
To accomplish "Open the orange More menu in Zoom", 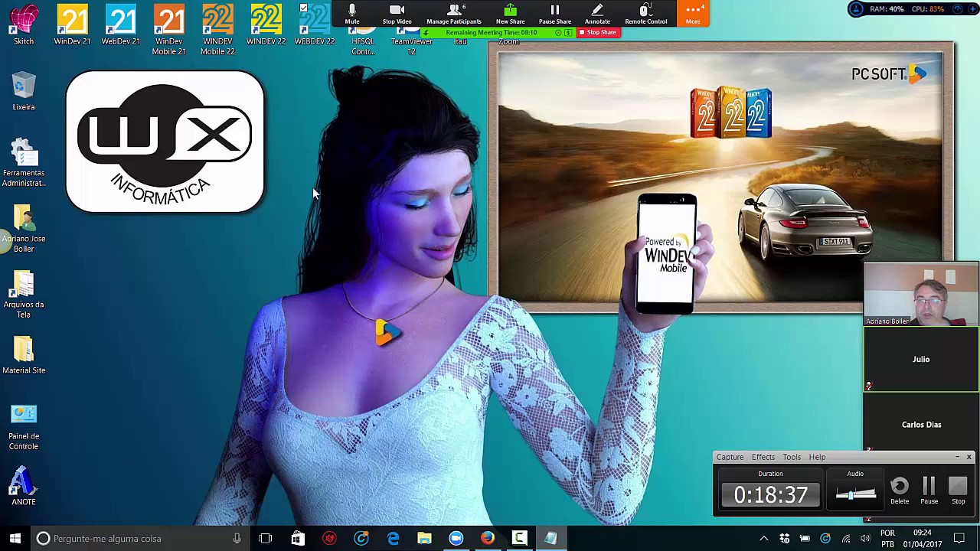I will point(693,14).
